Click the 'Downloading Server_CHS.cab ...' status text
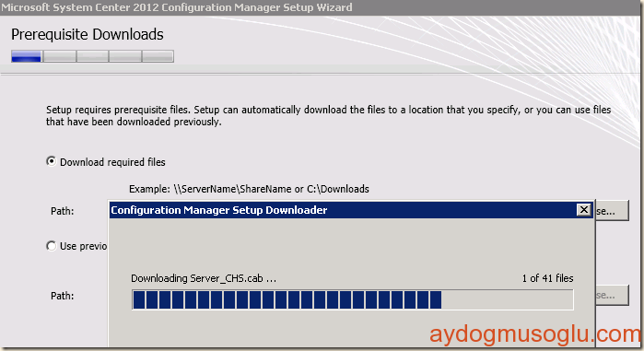The height and width of the screenshot is (351, 644). point(204,278)
